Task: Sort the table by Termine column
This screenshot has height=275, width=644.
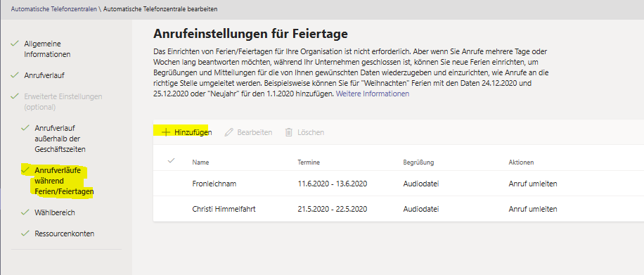Action: pyautogui.click(x=309, y=162)
